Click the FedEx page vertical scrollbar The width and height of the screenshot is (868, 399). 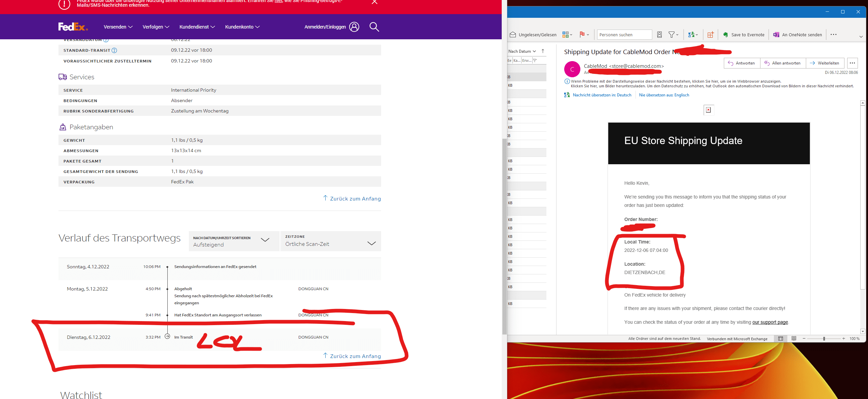[504, 236]
